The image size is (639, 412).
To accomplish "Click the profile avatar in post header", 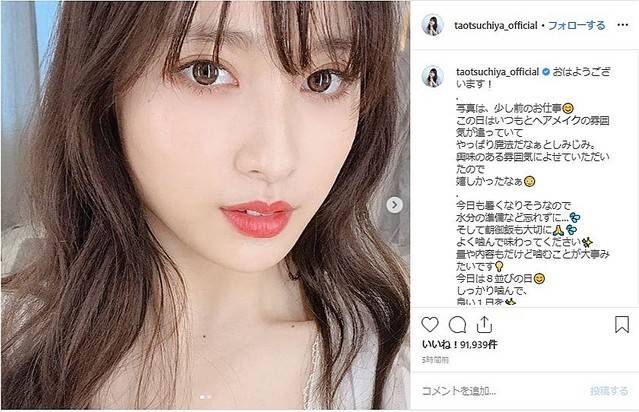I will [432, 25].
